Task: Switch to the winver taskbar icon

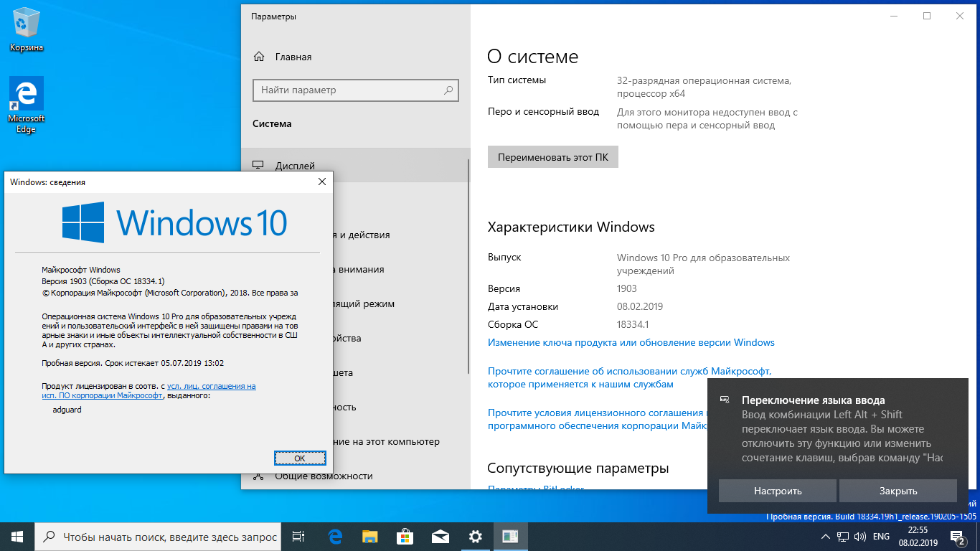Action: click(x=510, y=536)
